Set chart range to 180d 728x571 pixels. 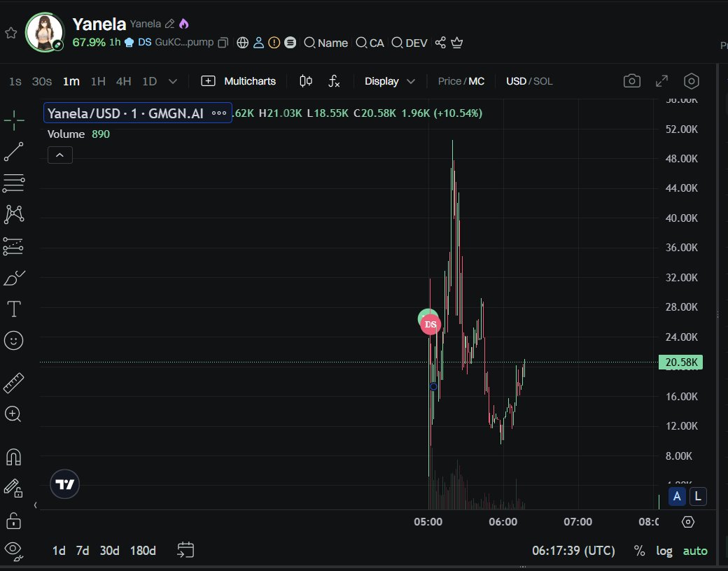(143, 551)
